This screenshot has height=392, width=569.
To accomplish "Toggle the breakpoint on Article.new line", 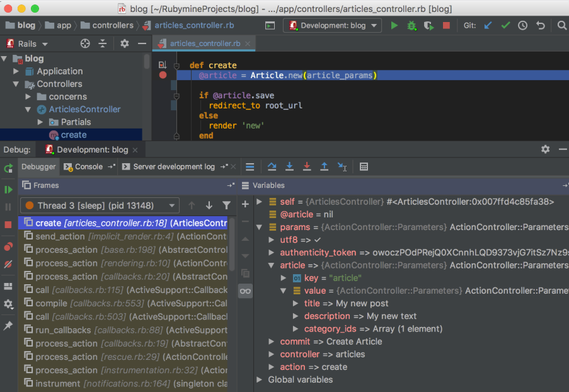I will pyautogui.click(x=163, y=75).
